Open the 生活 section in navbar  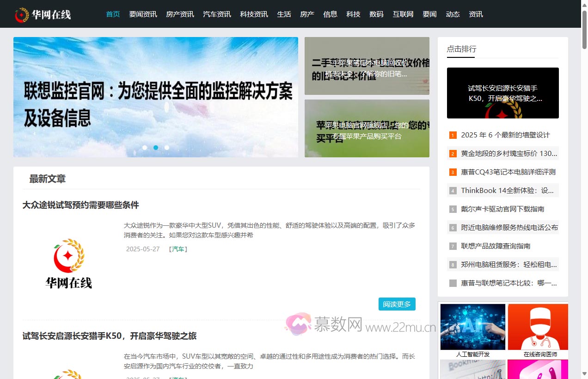tap(284, 14)
